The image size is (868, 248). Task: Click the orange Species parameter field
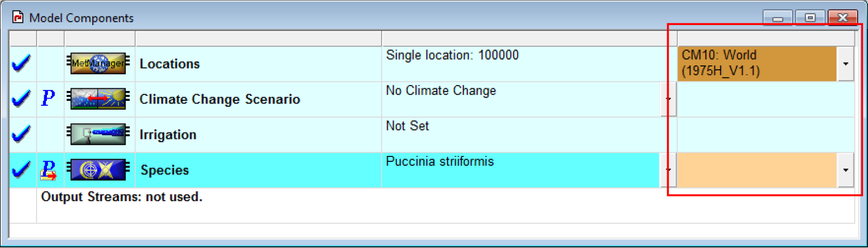pos(757,170)
